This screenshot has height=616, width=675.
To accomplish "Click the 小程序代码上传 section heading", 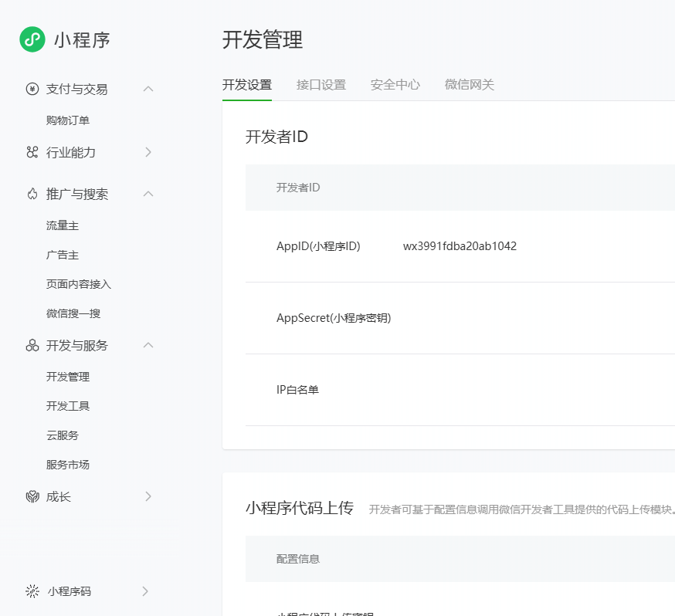I will coord(300,508).
